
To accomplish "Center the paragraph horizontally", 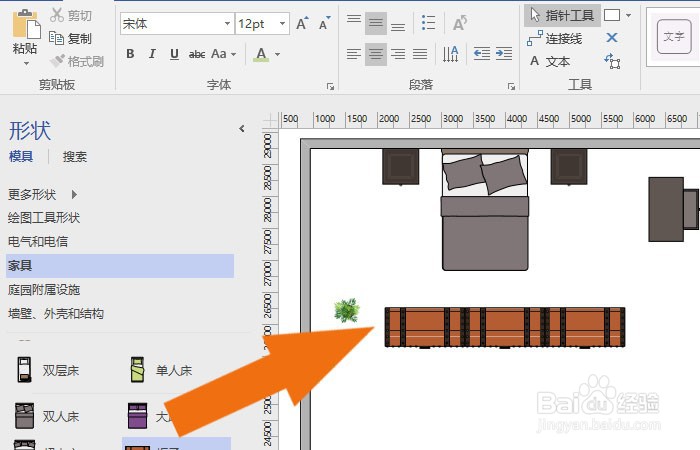I will pos(376,54).
